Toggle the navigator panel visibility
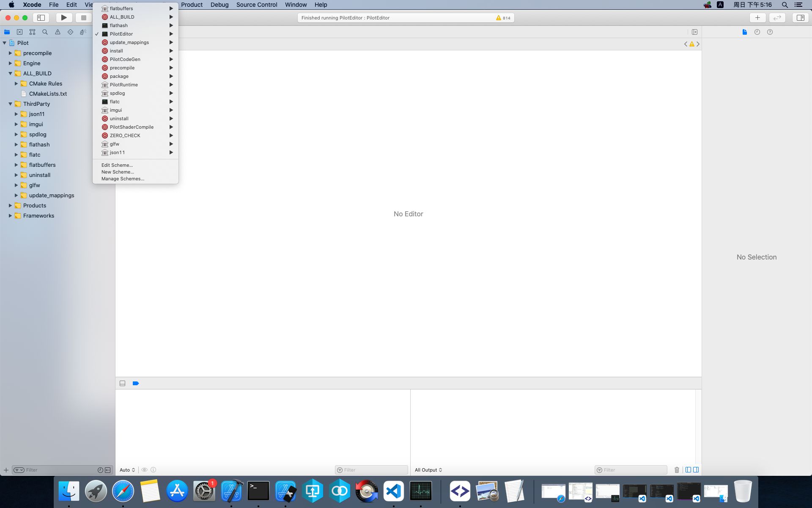Viewport: 812px width, 508px height. 41,18
